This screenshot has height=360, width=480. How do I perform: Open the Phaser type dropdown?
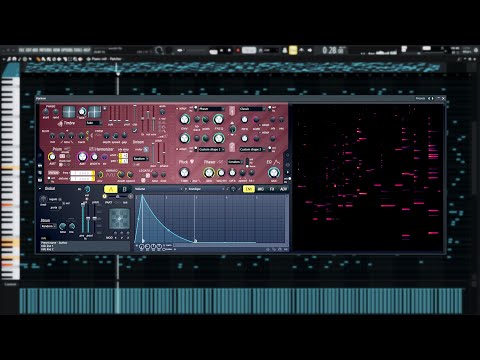point(235,162)
